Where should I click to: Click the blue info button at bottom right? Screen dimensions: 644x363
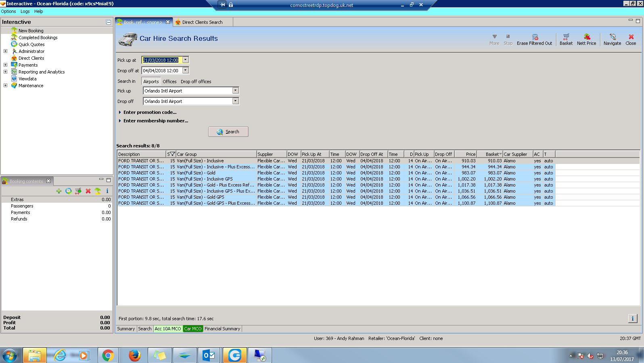click(632, 319)
